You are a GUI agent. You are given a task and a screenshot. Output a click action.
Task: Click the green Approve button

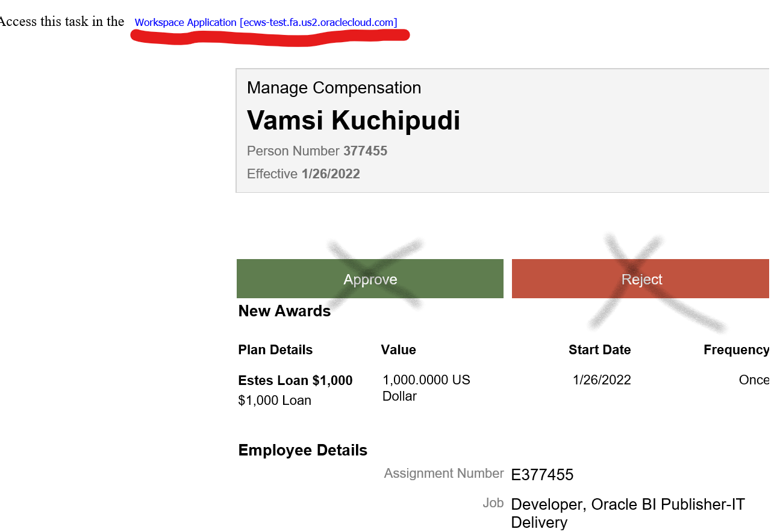click(370, 279)
